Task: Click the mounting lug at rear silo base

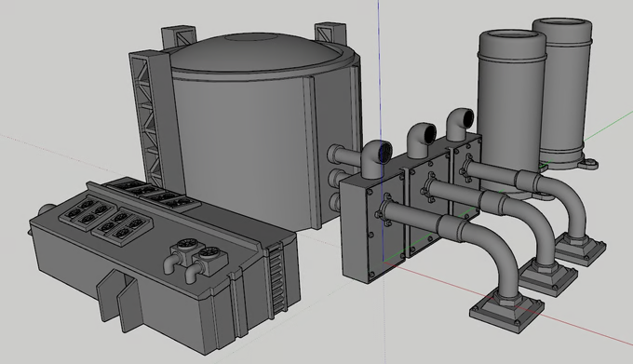Action: click(x=588, y=164)
